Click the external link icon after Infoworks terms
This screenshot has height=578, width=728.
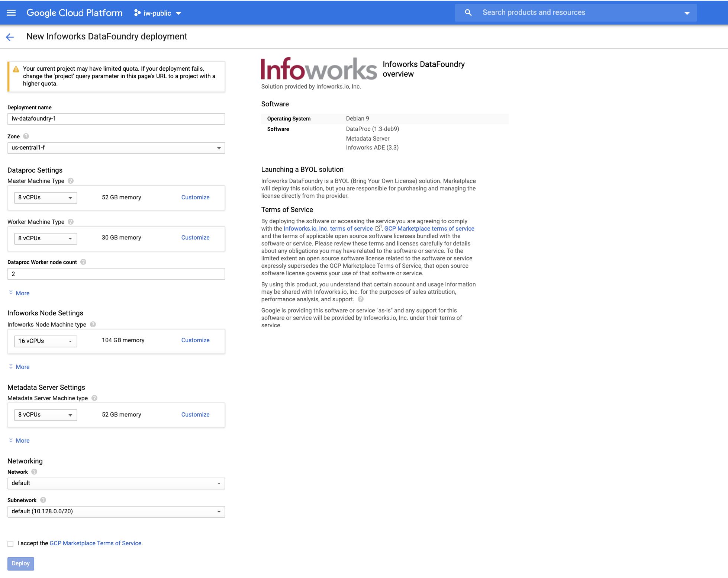378,228
